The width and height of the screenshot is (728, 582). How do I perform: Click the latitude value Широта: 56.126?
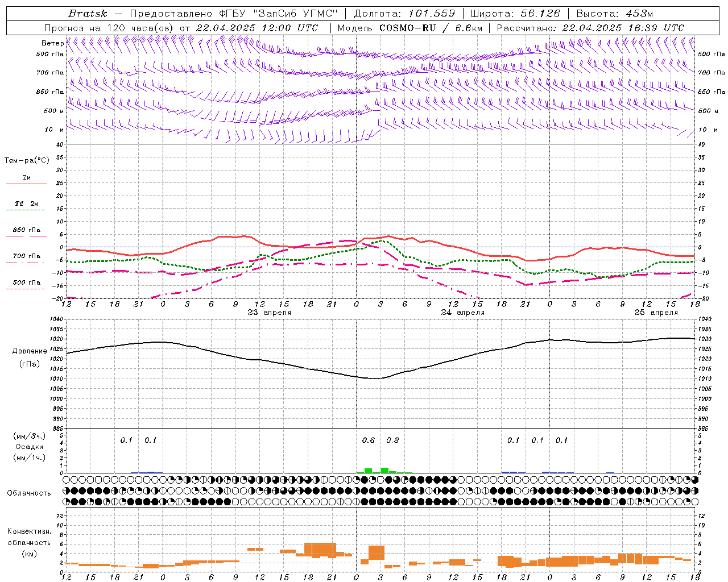coord(515,14)
